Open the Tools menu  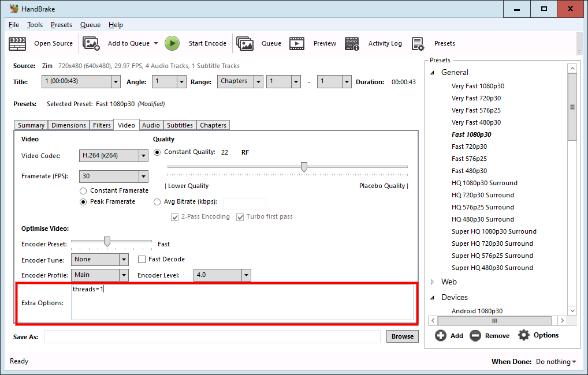pos(35,25)
